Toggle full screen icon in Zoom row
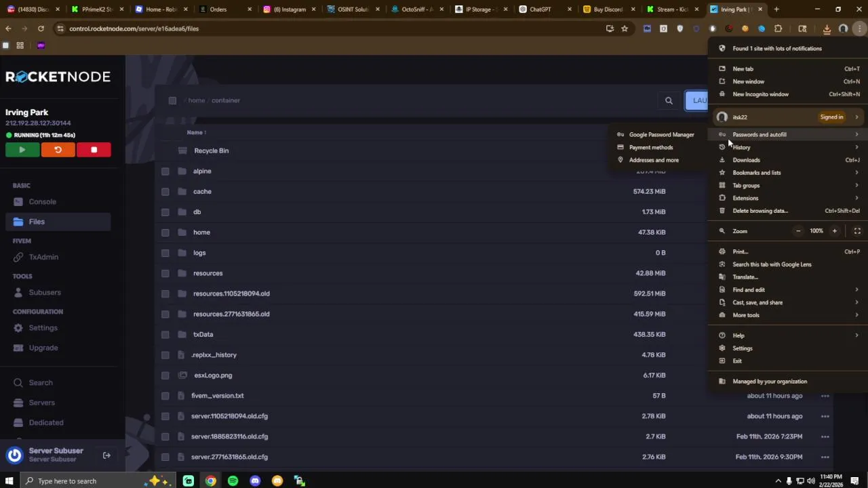This screenshot has width=868, height=488. point(857,231)
